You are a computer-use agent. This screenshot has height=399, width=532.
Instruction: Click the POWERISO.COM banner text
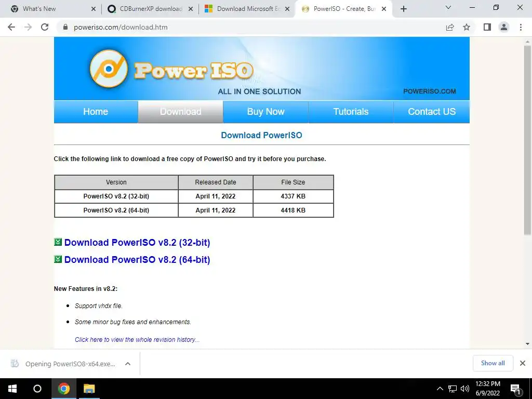point(430,91)
